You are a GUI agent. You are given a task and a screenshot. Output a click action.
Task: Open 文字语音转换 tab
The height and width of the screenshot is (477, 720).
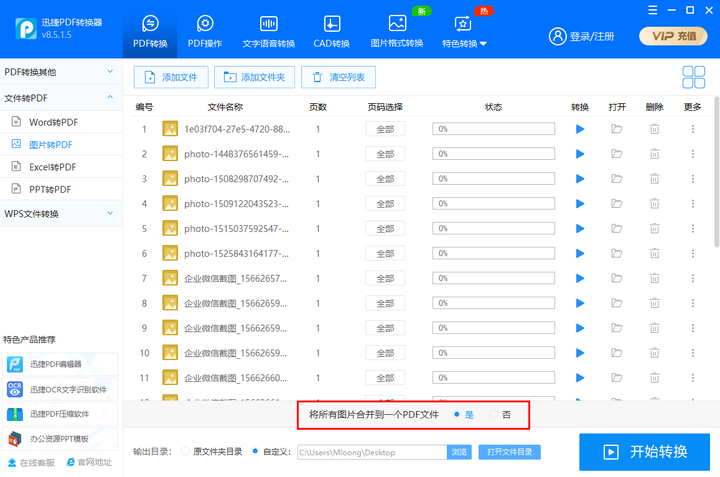coord(269,31)
